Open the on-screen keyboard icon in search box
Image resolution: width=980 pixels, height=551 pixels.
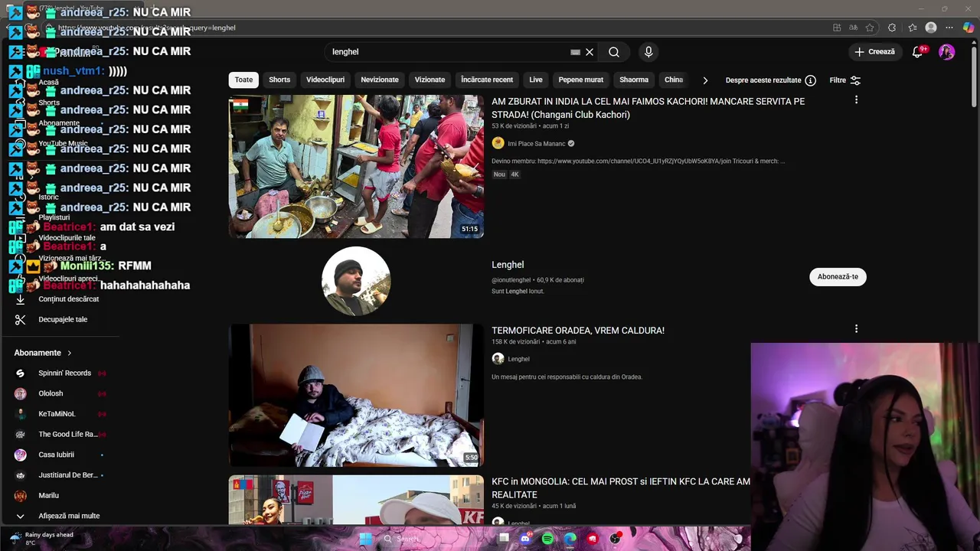pos(575,52)
